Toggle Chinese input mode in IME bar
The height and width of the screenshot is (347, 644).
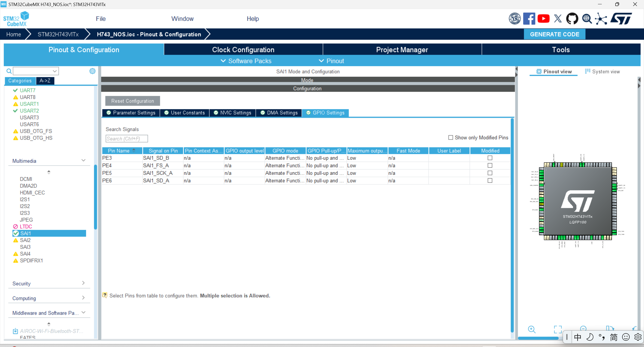click(x=578, y=337)
